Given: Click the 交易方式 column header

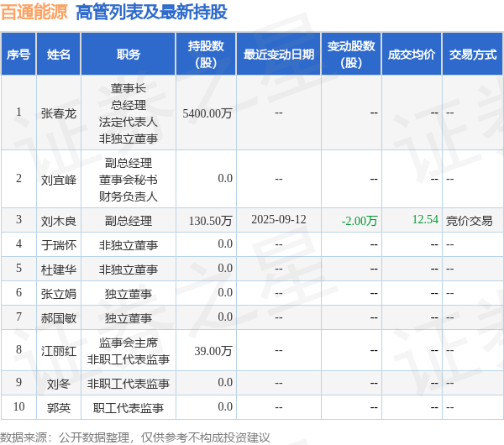Looking at the screenshot, I should coord(473,55).
